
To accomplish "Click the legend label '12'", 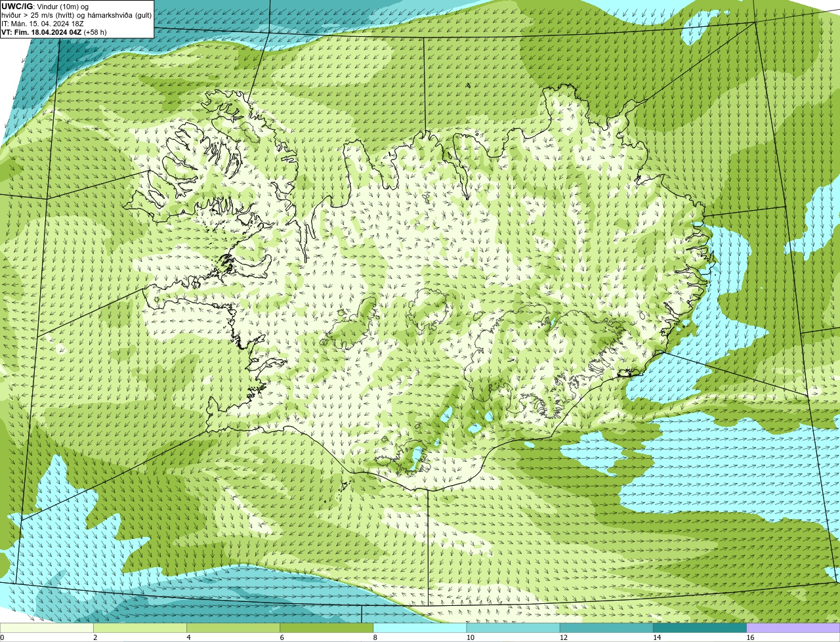I will (563, 637).
